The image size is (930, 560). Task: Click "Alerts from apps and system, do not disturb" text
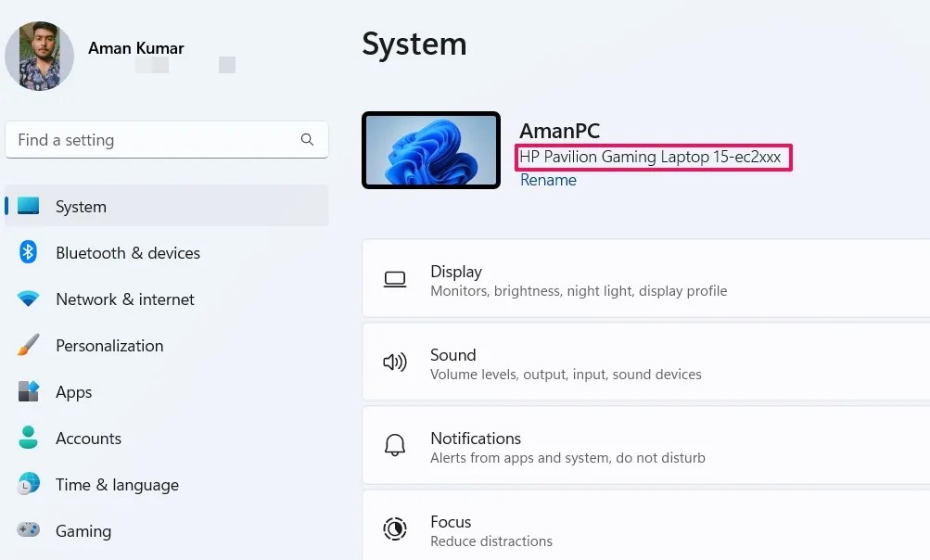point(567,458)
